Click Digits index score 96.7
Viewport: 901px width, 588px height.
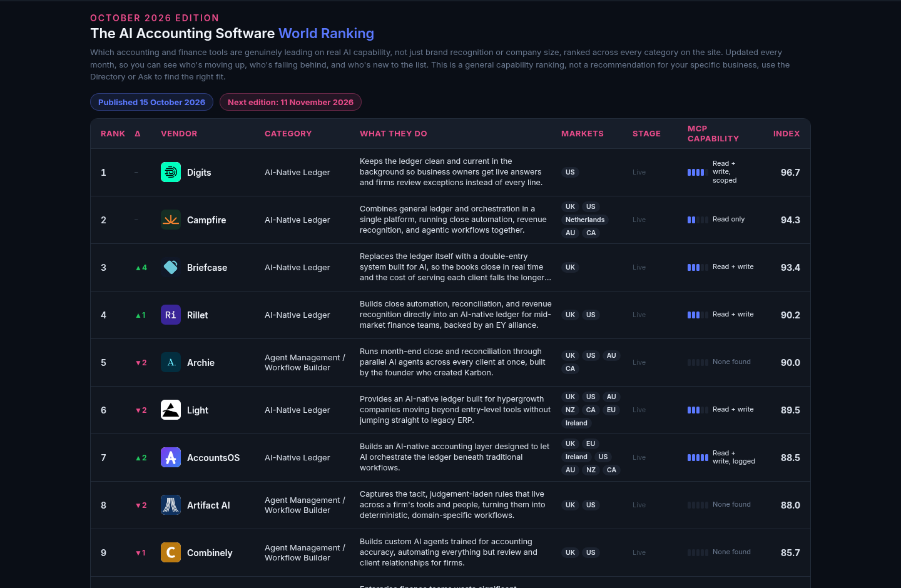pyautogui.click(x=790, y=173)
